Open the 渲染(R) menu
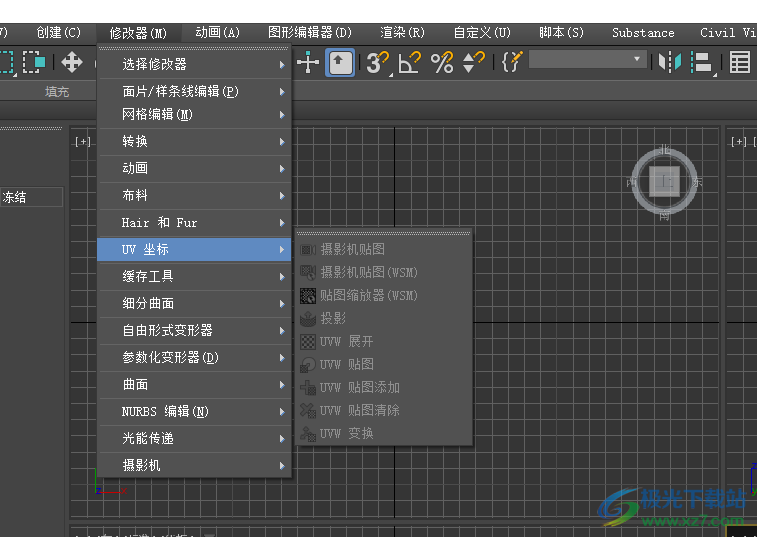The width and height of the screenshot is (757, 537). pyautogui.click(x=403, y=33)
